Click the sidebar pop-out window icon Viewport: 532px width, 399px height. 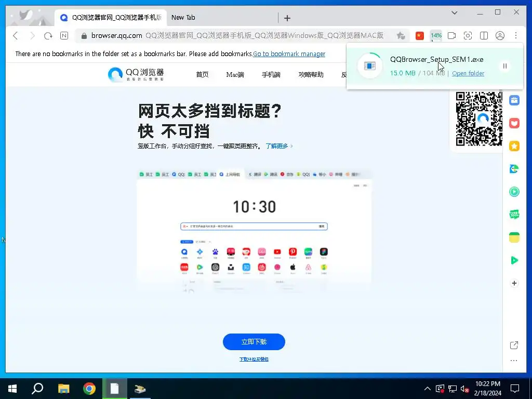coord(514,345)
